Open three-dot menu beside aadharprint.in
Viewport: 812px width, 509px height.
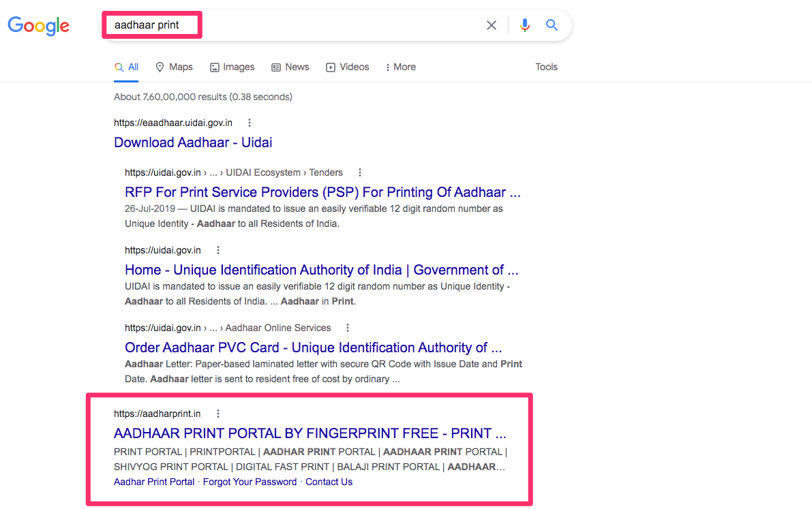[x=218, y=414]
